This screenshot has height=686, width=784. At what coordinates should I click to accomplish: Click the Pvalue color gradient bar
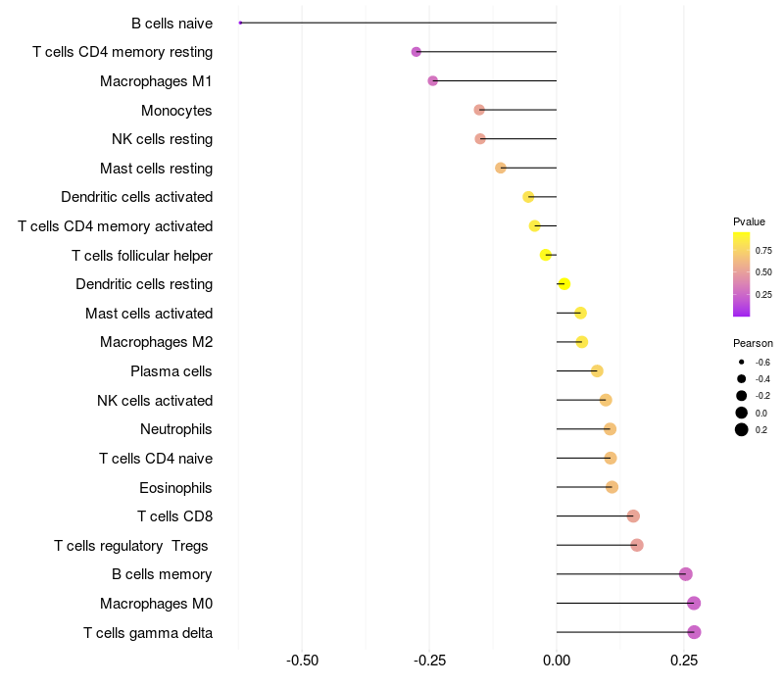point(741,274)
